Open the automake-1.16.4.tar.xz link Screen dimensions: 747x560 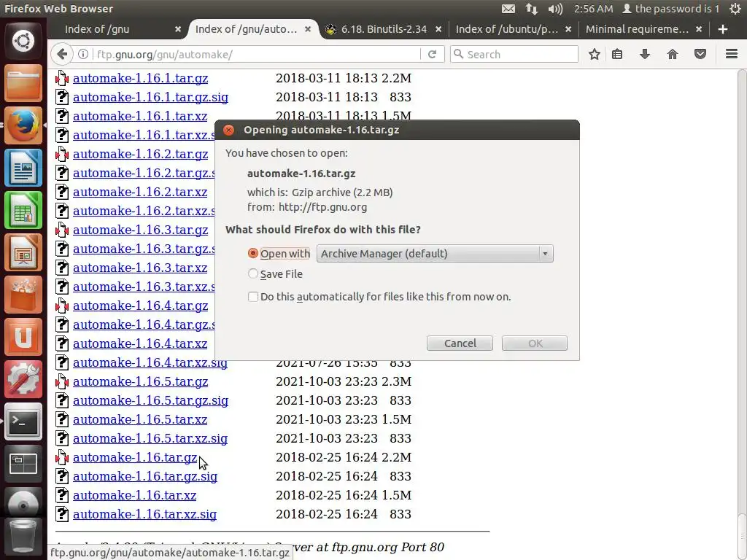click(140, 344)
